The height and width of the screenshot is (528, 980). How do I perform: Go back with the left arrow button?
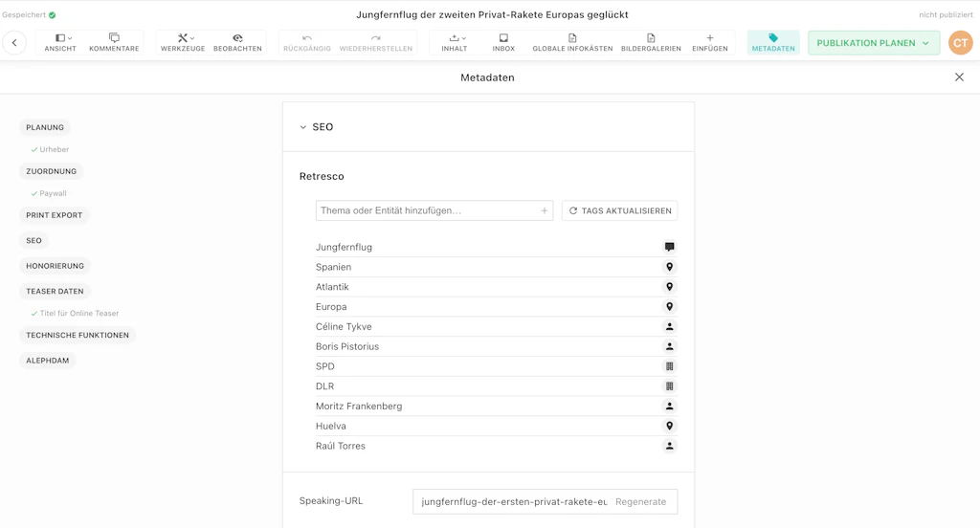[14, 42]
